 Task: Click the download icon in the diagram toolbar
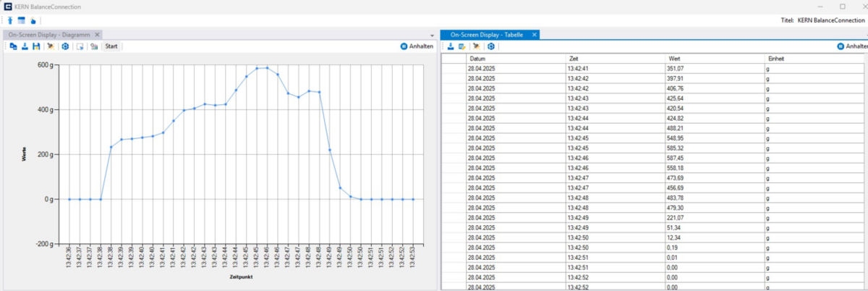25,46
